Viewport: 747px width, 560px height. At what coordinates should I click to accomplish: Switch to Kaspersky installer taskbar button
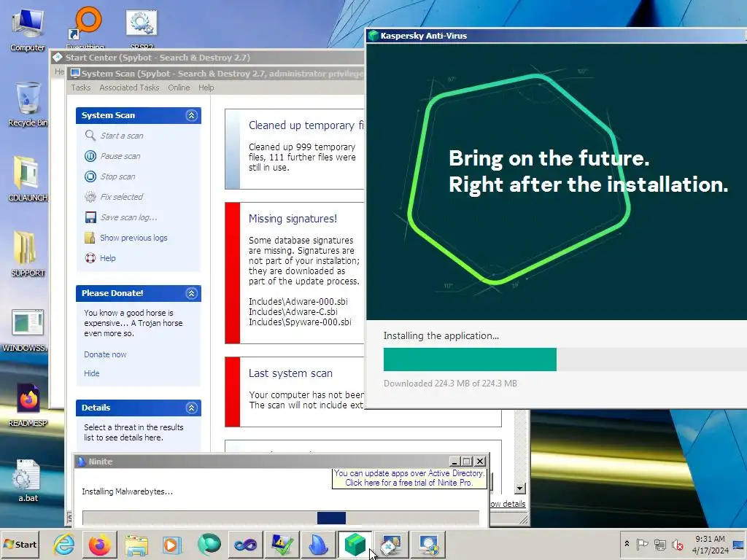tap(355, 544)
